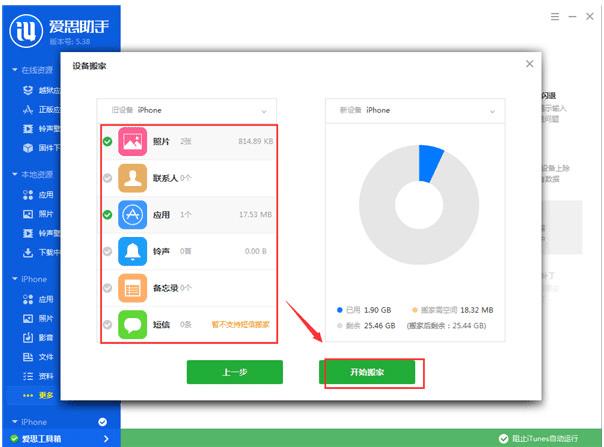604x447 pixels.
Task: Open the 新设备 iPhone dropdown
Action: pos(415,111)
